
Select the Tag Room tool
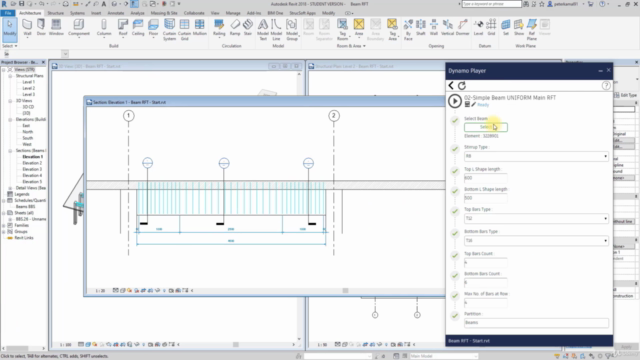pos(342,29)
